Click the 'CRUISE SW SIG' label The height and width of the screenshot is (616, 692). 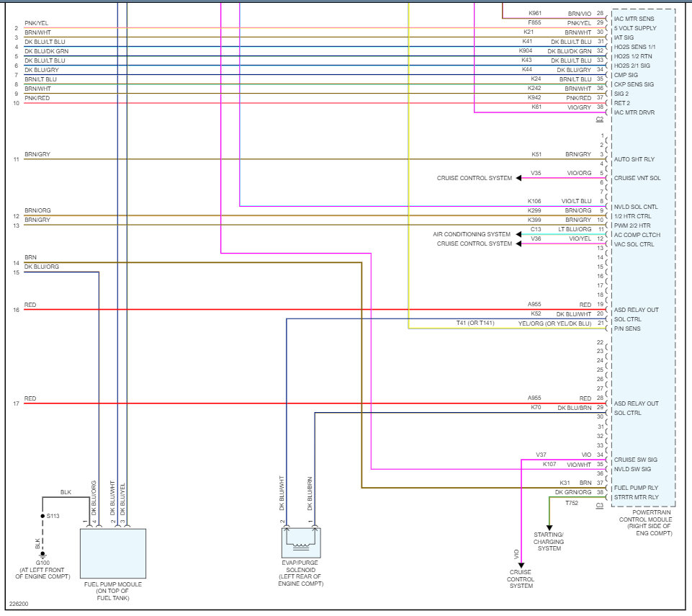click(x=636, y=460)
